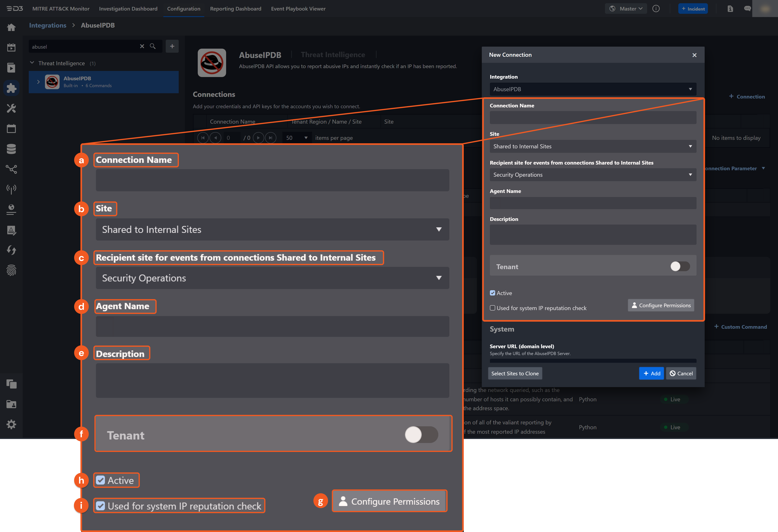Uncheck the Active checkbox
Image resolution: width=778 pixels, height=532 pixels.
coord(493,293)
